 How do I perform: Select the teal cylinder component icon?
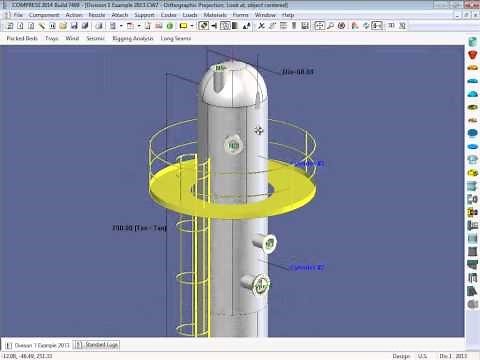point(472,42)
